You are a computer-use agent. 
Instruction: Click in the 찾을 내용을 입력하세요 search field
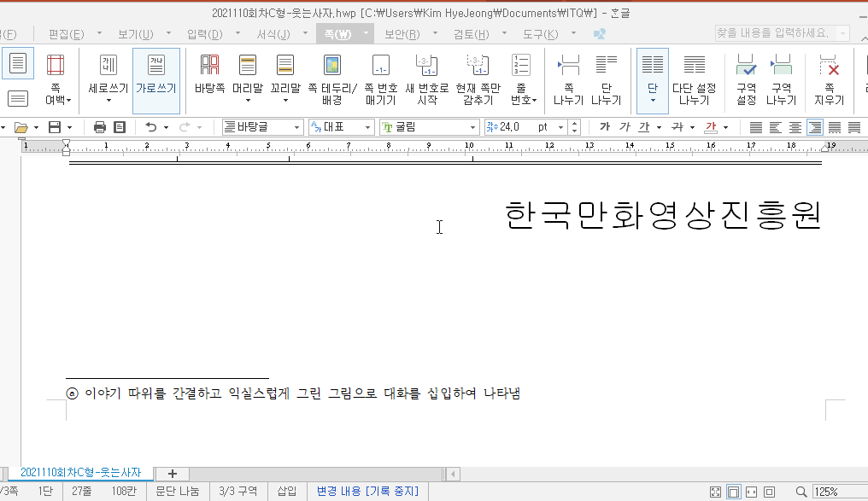coord(774,33)
